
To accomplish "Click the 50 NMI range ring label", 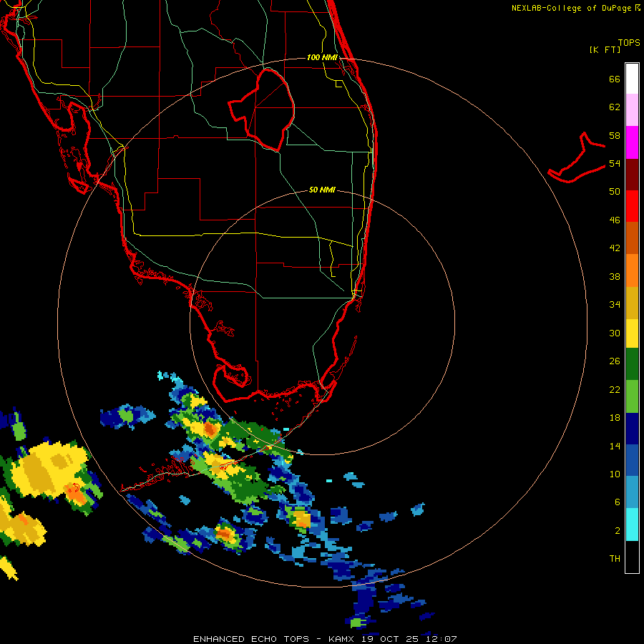I will (x=322, y=190).
